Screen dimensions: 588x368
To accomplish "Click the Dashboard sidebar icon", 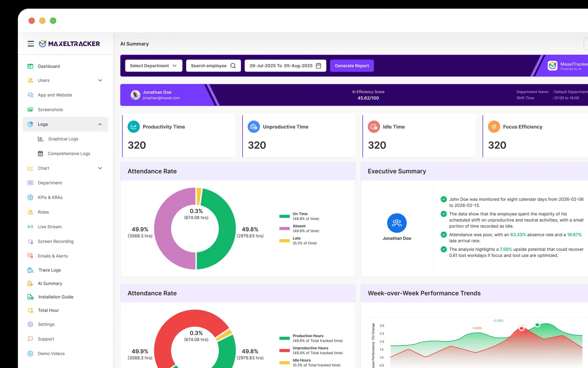I will (30, 66).
